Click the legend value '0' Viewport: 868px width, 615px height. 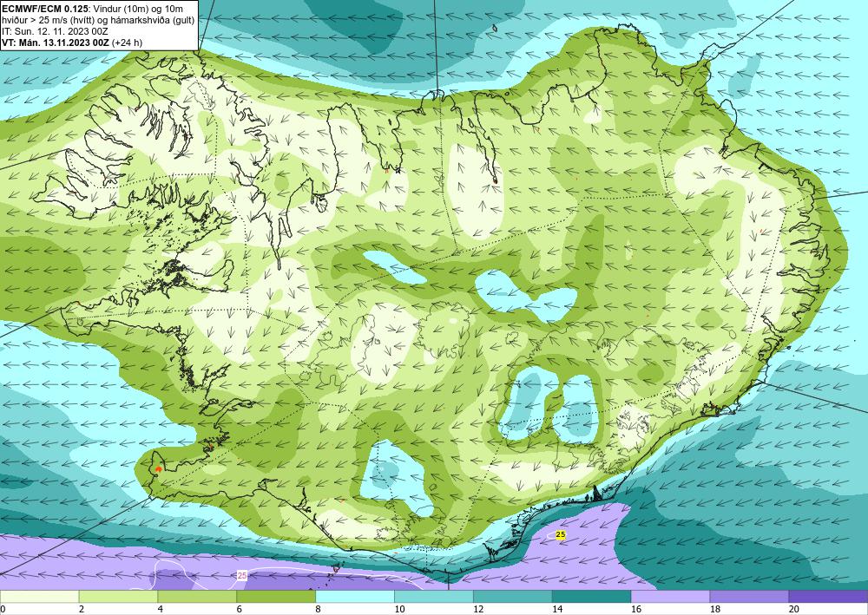click(3, 609)
